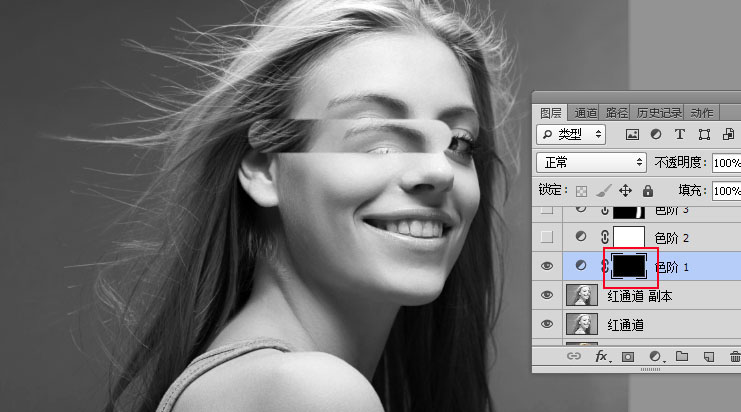Open the fx layer style menu
Screen dimensions: 741x412
coord(602,356)
